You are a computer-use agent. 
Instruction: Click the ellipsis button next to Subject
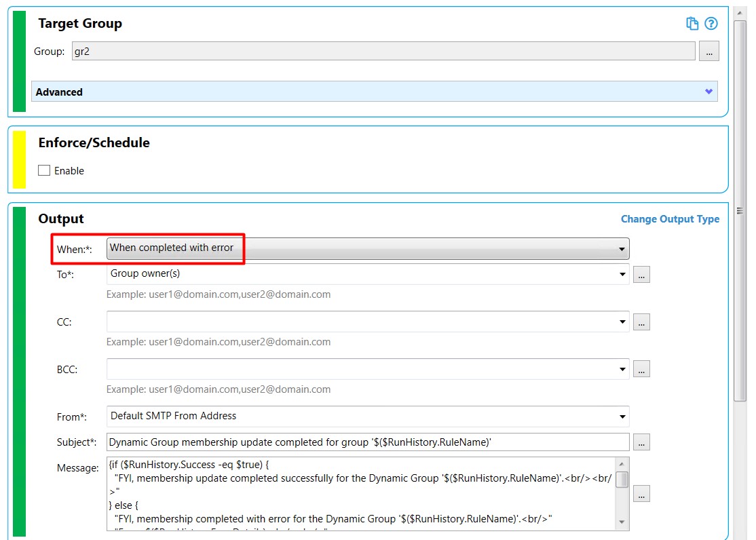tap(641, 442)
